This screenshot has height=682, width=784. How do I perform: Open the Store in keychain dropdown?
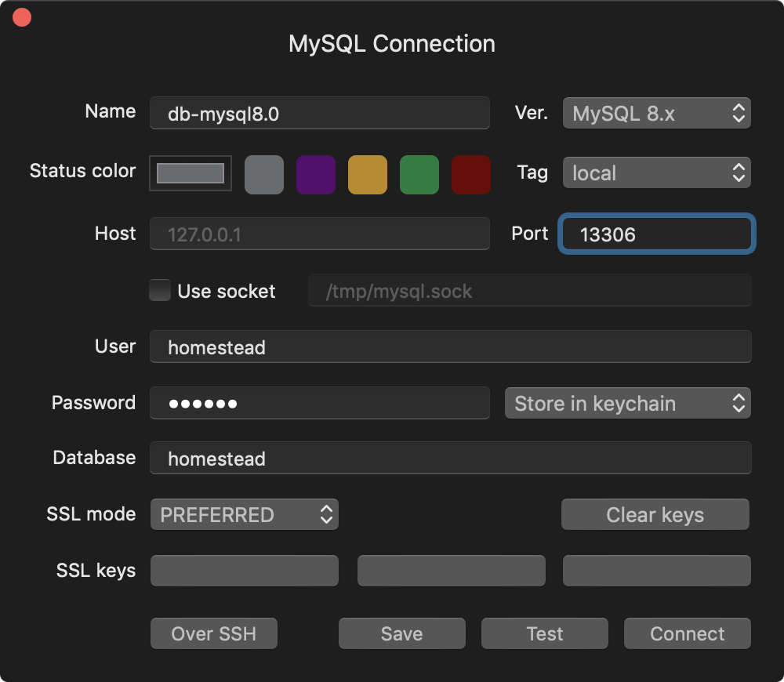point(627,404)
